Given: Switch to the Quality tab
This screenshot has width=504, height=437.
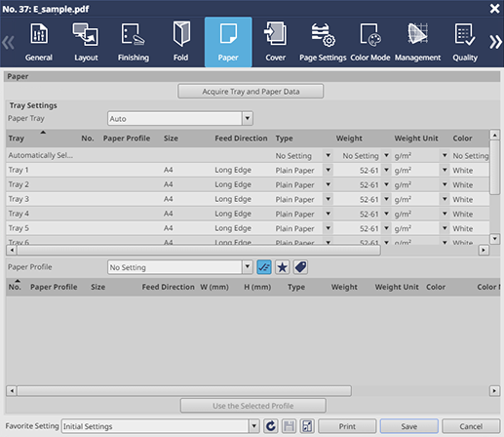Looking at the screenshot, I should (x=465, y=42).
